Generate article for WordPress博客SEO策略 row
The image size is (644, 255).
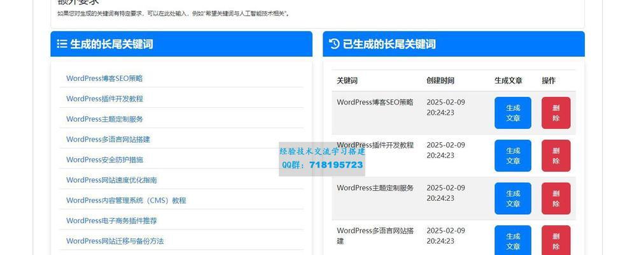[512, 113]
